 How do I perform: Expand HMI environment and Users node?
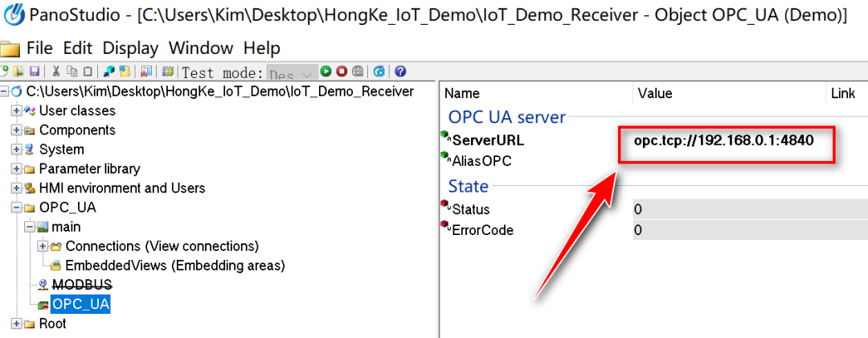[x=17, y=188]
